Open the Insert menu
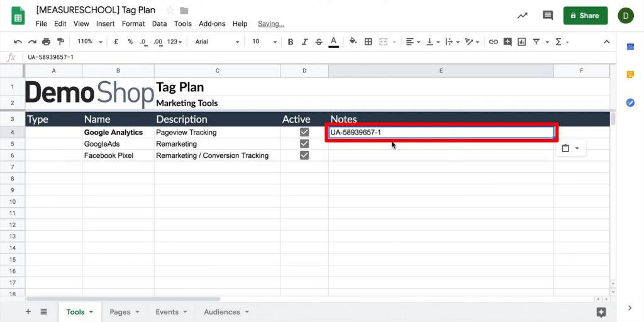 pyautogui.click(x=105, y=24)
